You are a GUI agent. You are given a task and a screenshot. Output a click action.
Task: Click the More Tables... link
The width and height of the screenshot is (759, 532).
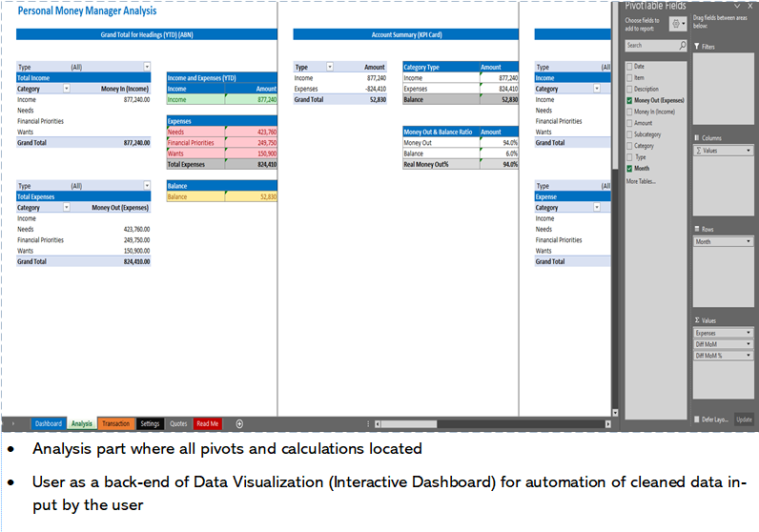(x=641, y=180)
